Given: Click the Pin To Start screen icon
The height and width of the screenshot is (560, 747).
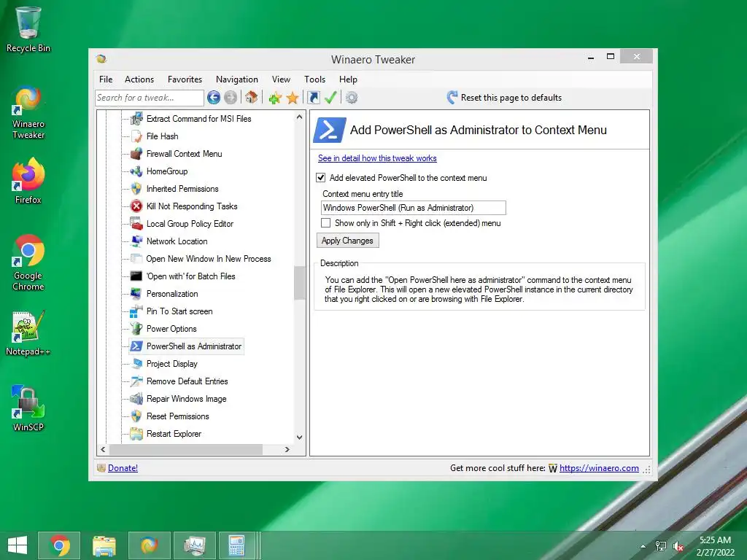Looking at the screenshot, I should (136, 311).
